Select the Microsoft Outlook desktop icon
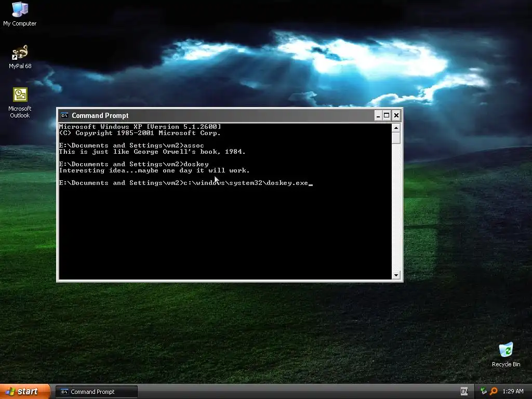Screen dimensions: 532x399 pyautogui.click(x=20, y=103)
